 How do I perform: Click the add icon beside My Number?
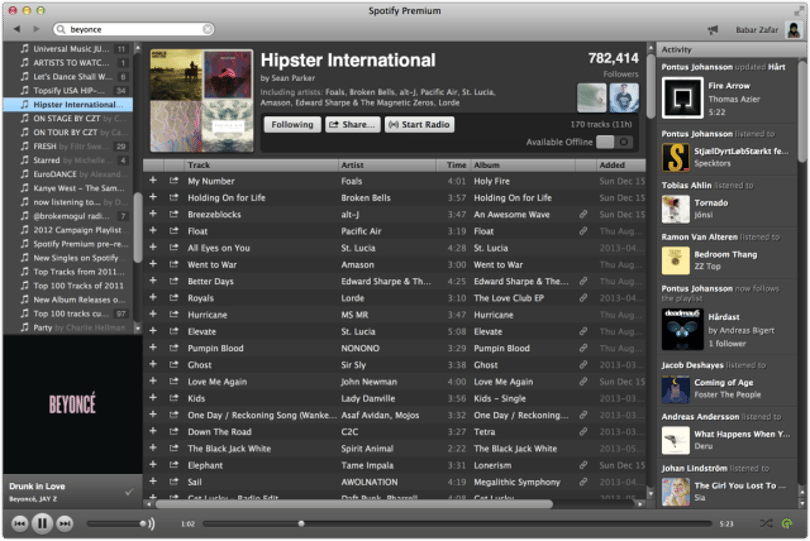(x=153, y=180)
